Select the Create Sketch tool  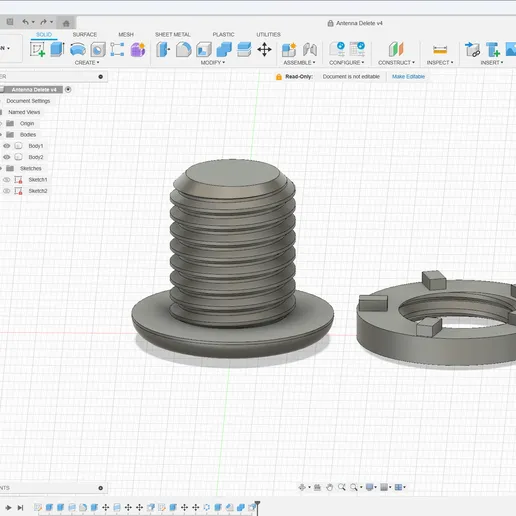[37, 49]
